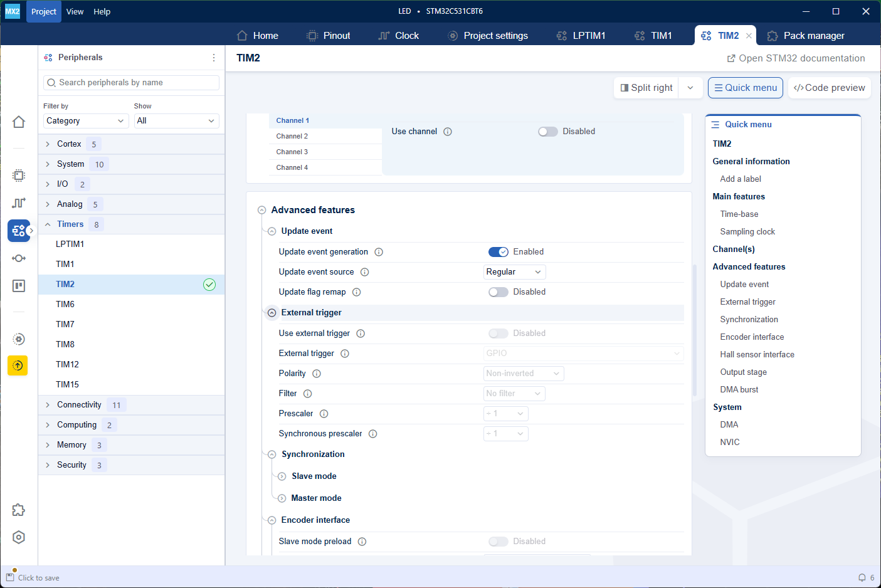Open the View menu
Viewport: 881px width, 588px height.
(x=75, y=11)
